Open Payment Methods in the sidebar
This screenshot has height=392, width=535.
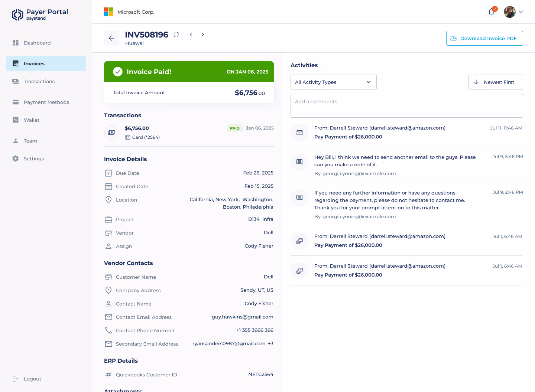coord(46,102)
